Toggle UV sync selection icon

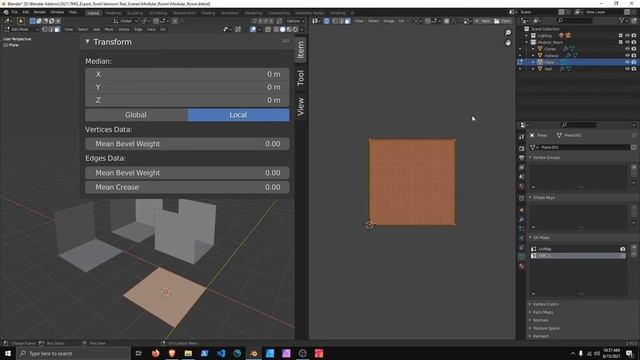coord(327,21)
